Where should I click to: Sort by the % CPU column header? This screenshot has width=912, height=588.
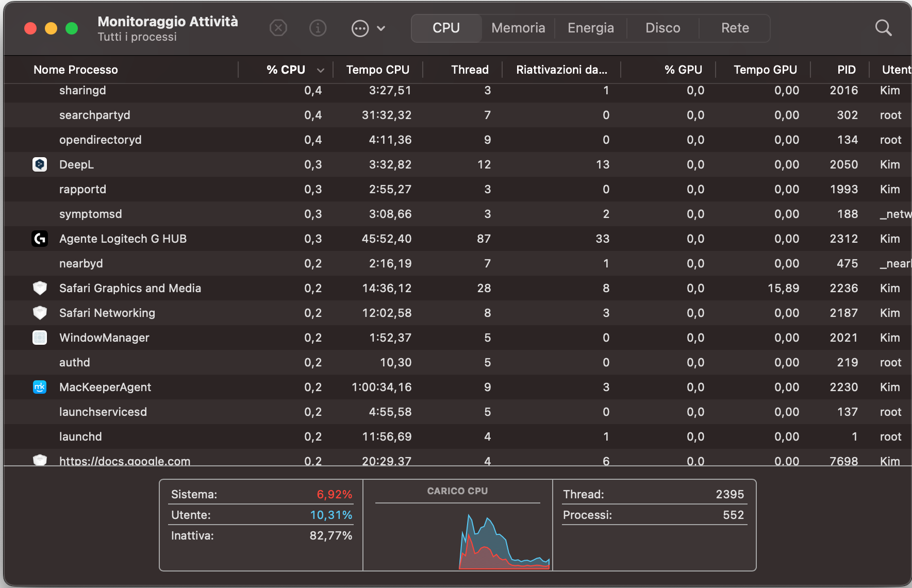click(x=286, y=70)
